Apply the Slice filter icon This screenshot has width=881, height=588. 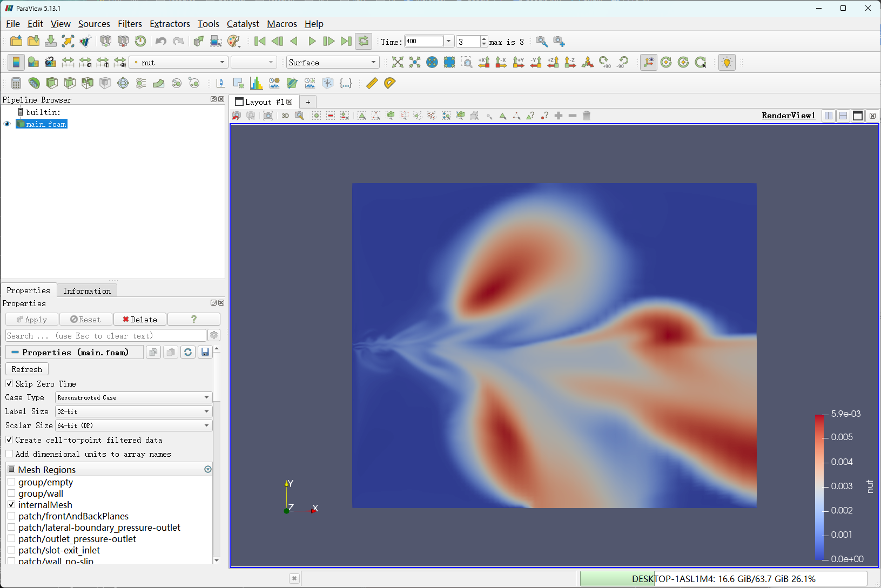coord(70,83)
